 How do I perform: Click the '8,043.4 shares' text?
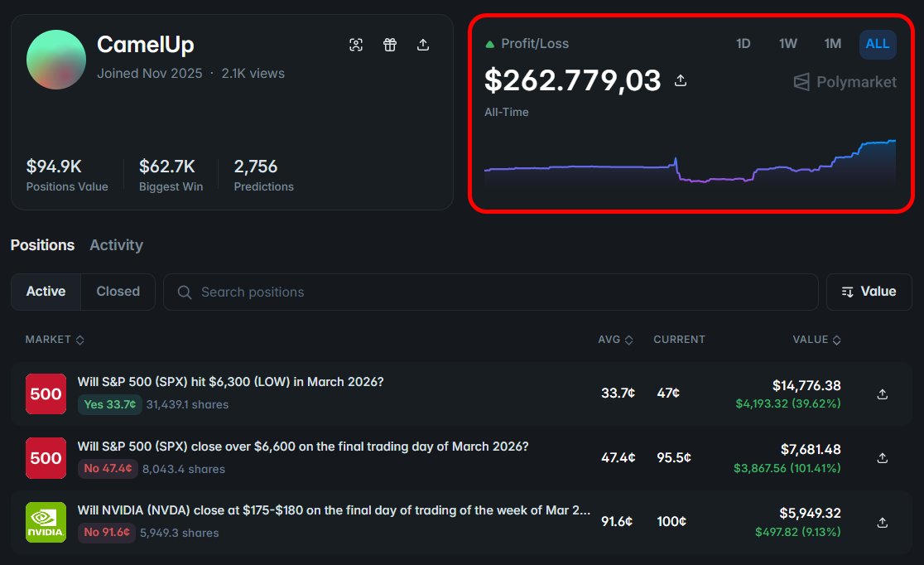(x=183, y=470)
